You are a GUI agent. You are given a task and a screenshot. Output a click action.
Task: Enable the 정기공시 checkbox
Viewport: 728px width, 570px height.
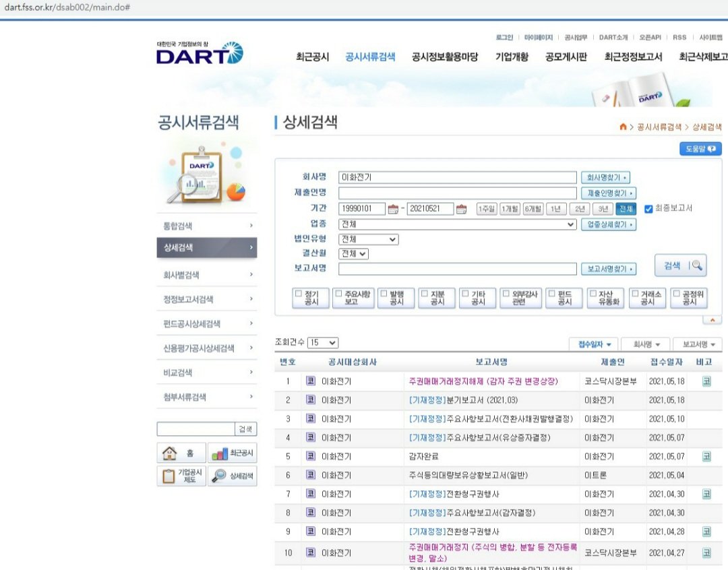pyautogui.click(x=299, y=294)
